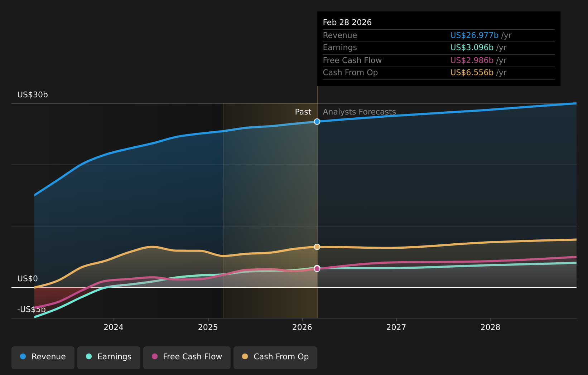This screenshot has height=375, width=588.
Task: Click the orange Cash From Op data point
Action: [317, 247]
